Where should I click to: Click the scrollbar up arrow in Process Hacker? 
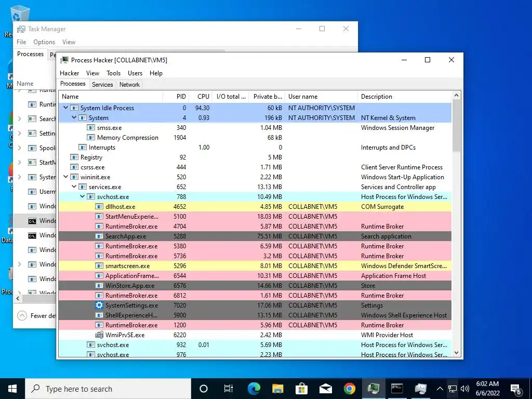tap(456, 96)
